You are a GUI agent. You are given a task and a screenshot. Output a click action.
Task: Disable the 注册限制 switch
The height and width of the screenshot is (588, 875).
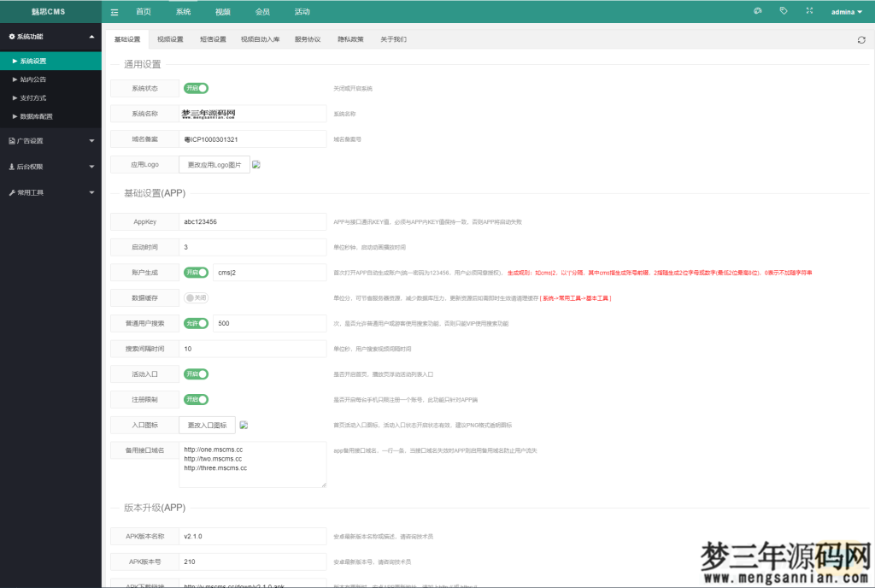(x=197, y=398)
